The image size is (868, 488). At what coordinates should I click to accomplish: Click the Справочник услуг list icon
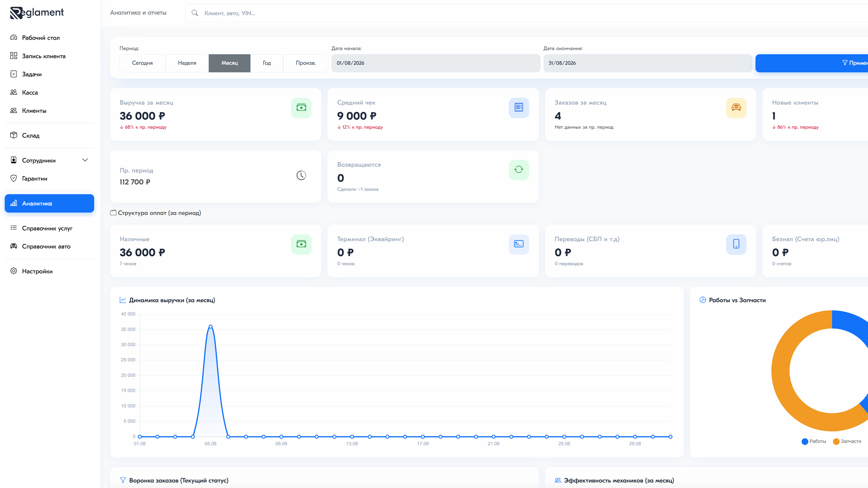[x=13, y=228]
